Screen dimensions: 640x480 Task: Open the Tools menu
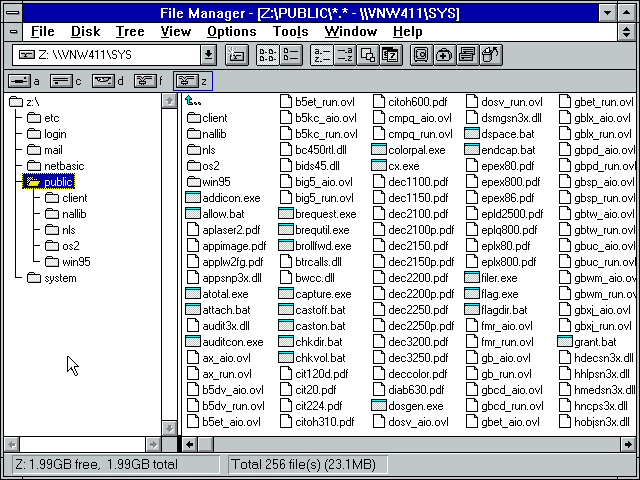tap(290, 31)
